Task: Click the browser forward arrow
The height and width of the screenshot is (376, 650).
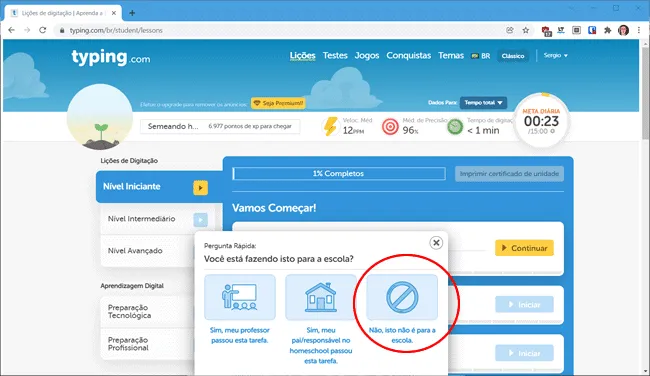Action: [x=27, y=30]
